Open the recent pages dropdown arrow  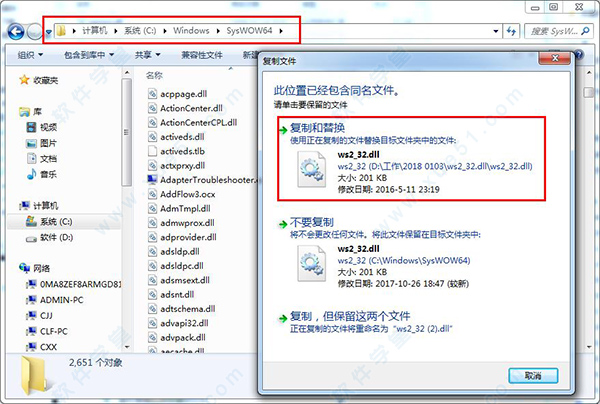[x=49, y=32]
